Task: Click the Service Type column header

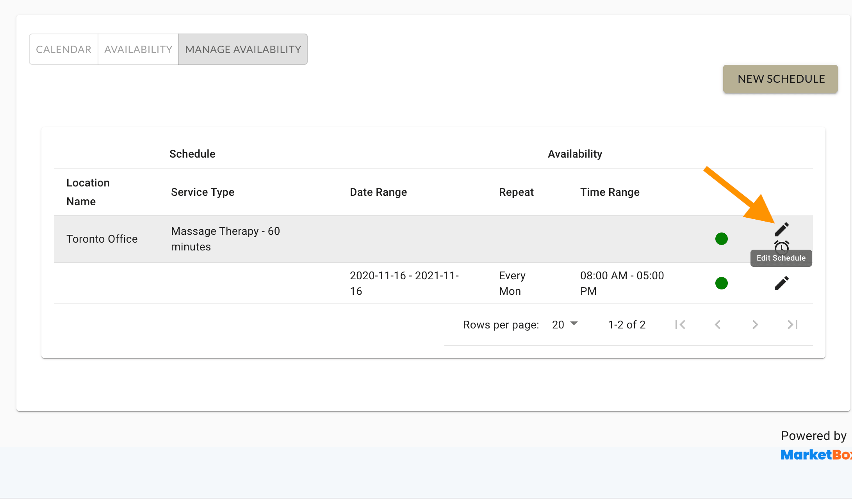Action: pos(203,192)
